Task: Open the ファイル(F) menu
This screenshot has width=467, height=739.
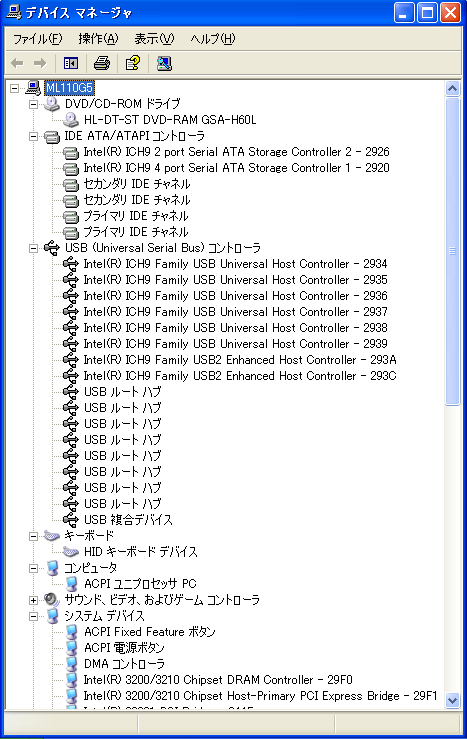Action: (x=37, y=39)
